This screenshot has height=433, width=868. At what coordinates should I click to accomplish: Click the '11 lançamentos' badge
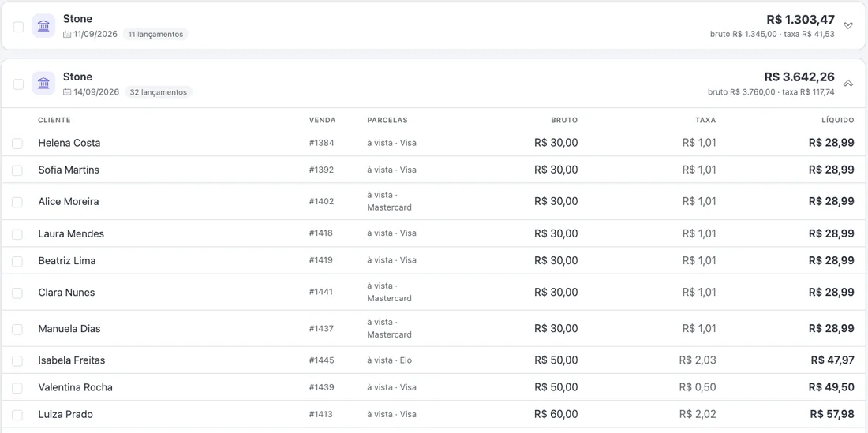[x=155, y=34]
